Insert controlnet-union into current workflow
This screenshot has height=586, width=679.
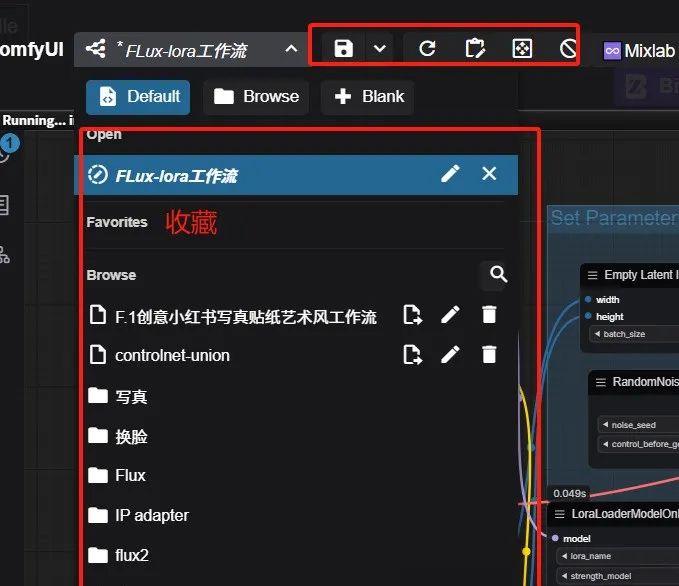[412, 355]
